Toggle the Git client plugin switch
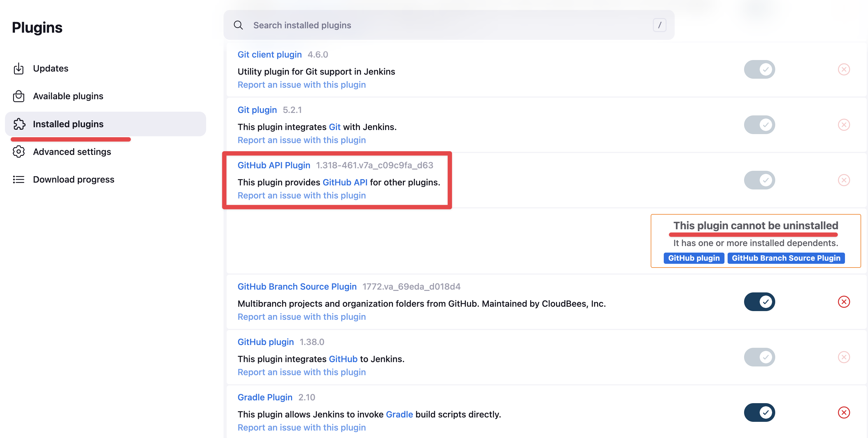This screenshot has width=868, height=438. (x=759, y=69)
